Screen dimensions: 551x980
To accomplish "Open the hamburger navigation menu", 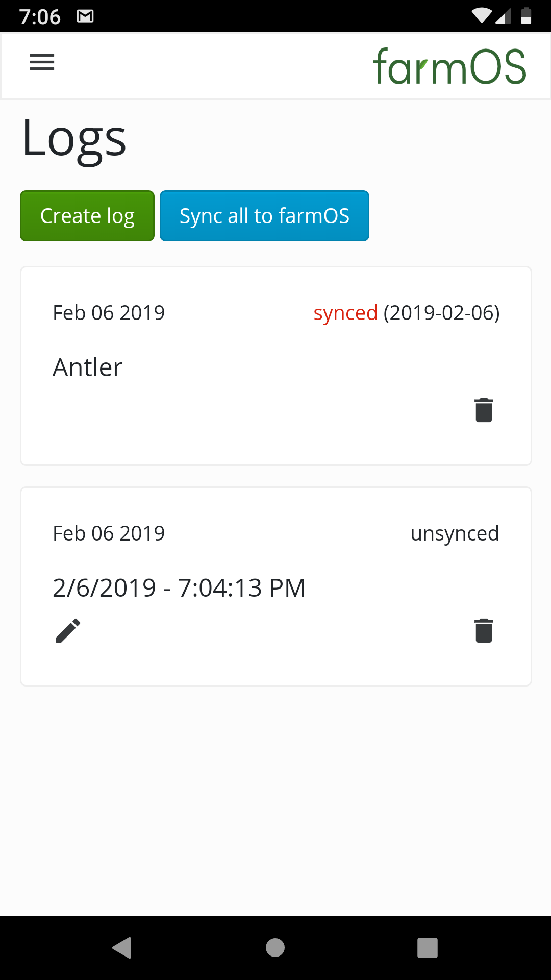I will point(42,62).
